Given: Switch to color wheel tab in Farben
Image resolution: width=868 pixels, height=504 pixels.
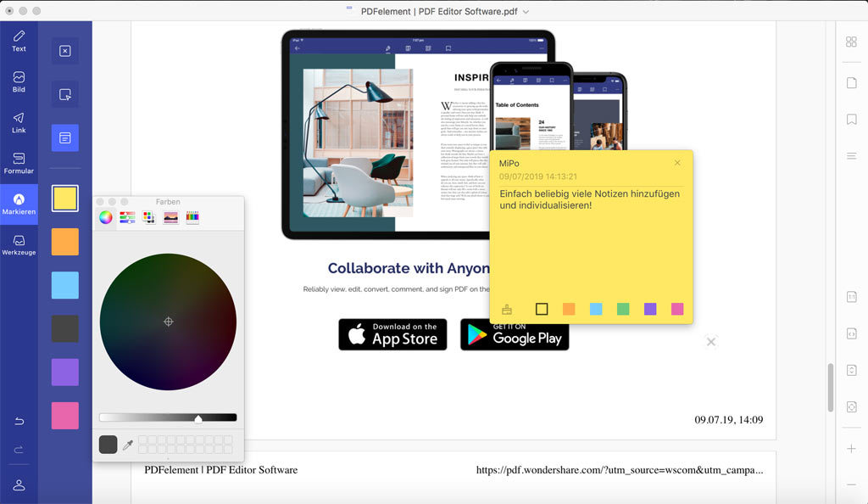Looking at the screenshot, I should coord(106,217).
